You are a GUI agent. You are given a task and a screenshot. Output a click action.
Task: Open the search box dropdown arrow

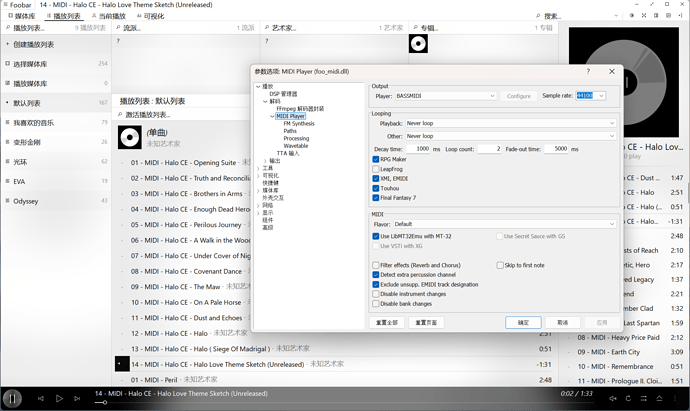pos(616,16)
